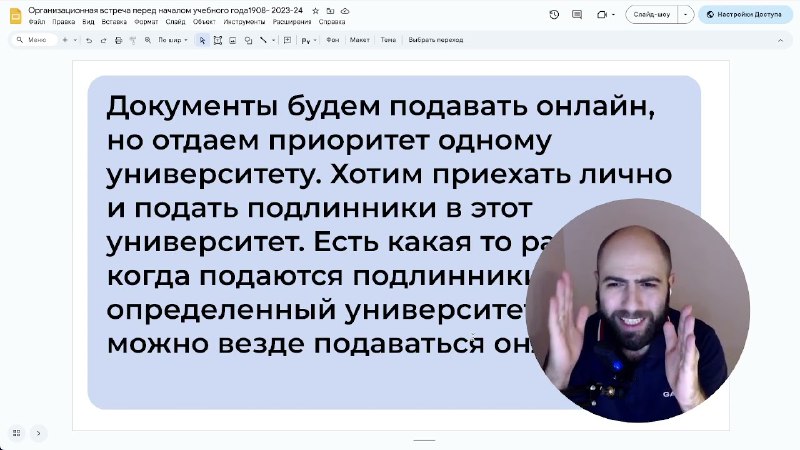Click the Фон background button
Image resolution: width=800 pixels, height=450 pixels.
[x=333, y=40]
